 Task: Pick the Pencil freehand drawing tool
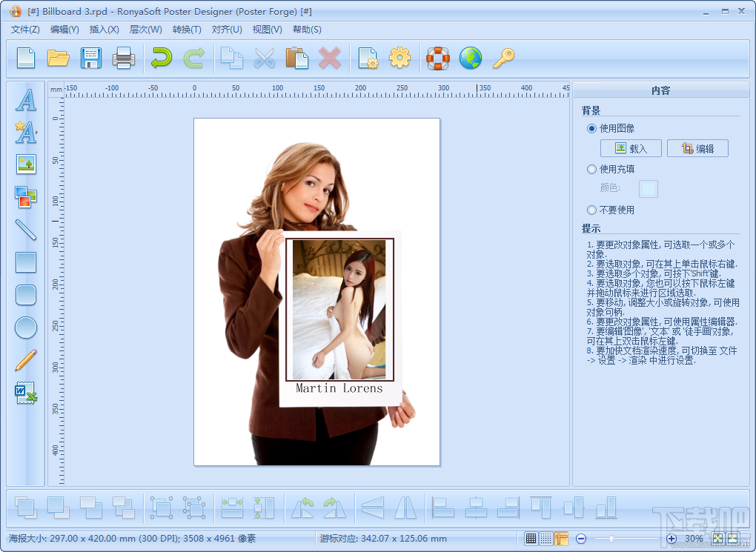26,360
